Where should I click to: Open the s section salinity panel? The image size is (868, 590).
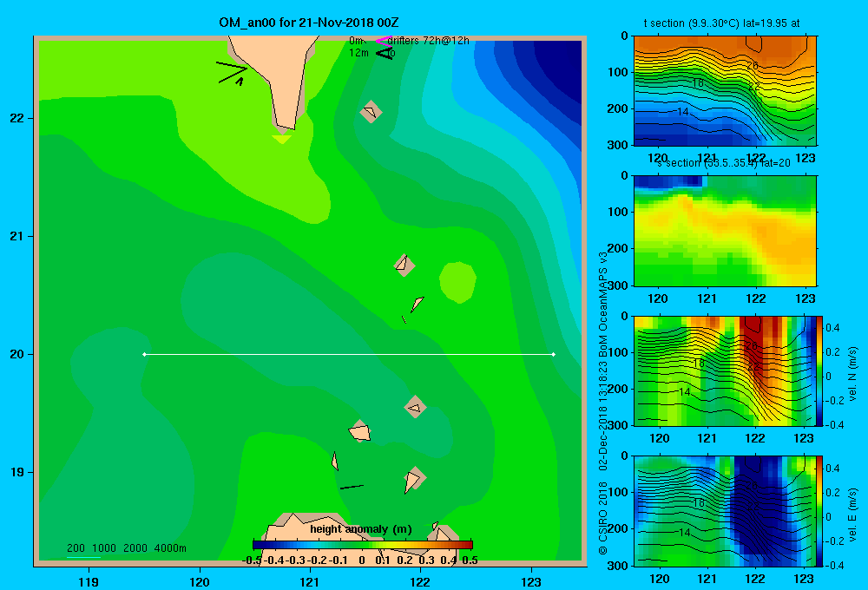[725, 231]
